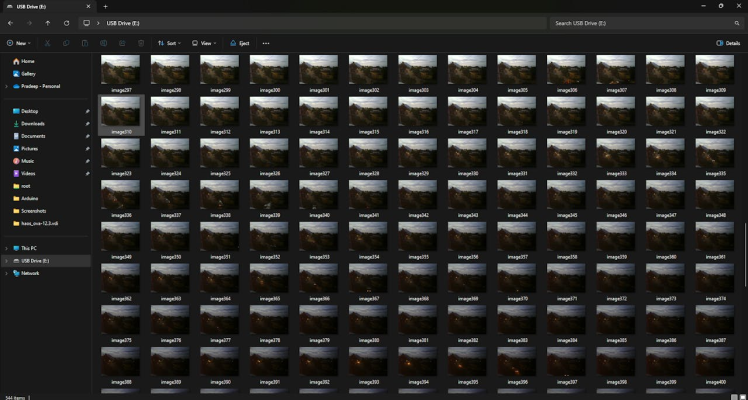Eject the USB drive

(x=239, y=43)
